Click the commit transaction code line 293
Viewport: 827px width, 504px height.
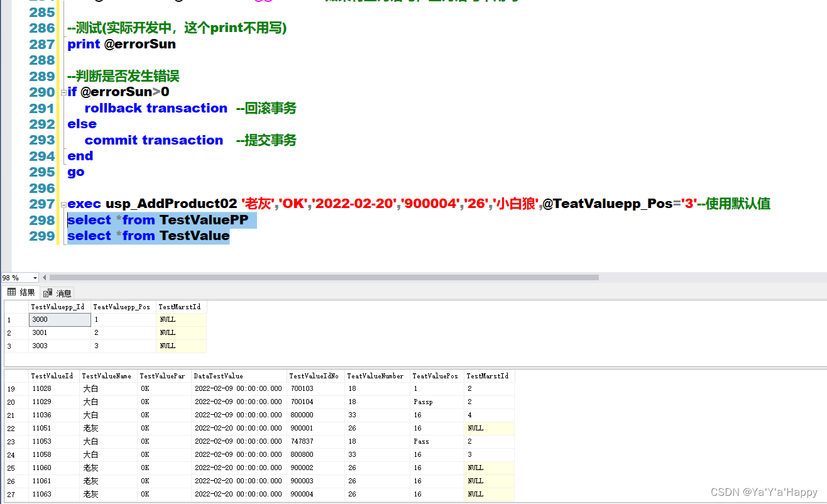(x=190, y=140)
